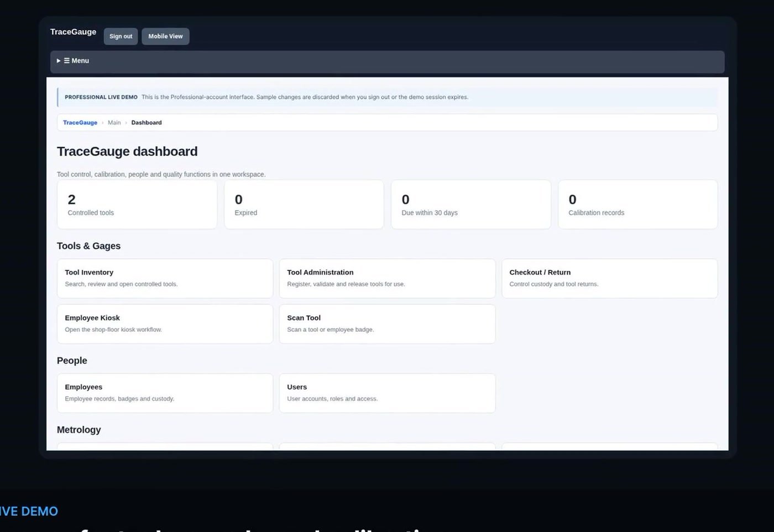Screen dimensions: 774x532
Task: Open Tool Administration card
Action: tap(387, 279)
